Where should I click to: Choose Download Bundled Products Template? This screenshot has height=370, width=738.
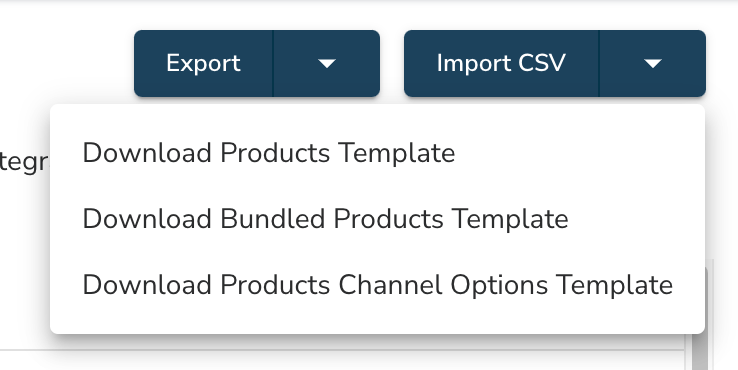(325, 219)
